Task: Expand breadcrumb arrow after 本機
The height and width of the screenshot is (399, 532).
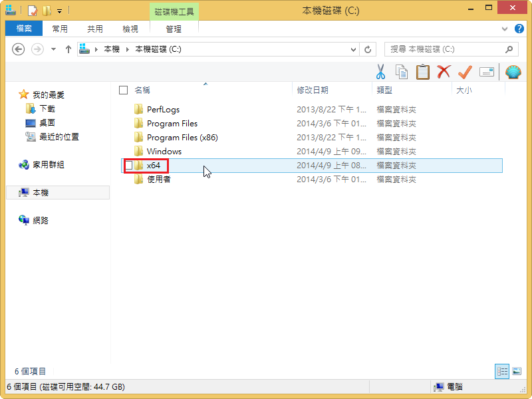Action: pos(126,49)
